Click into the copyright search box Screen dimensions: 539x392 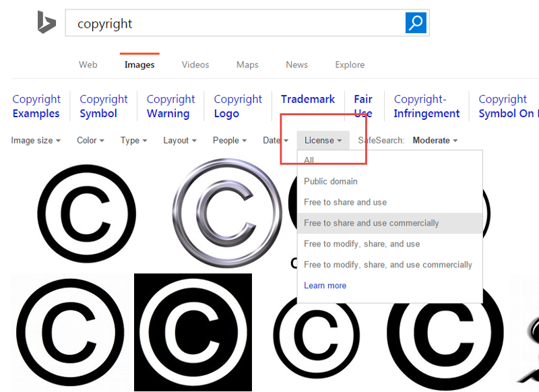(234, 24)
